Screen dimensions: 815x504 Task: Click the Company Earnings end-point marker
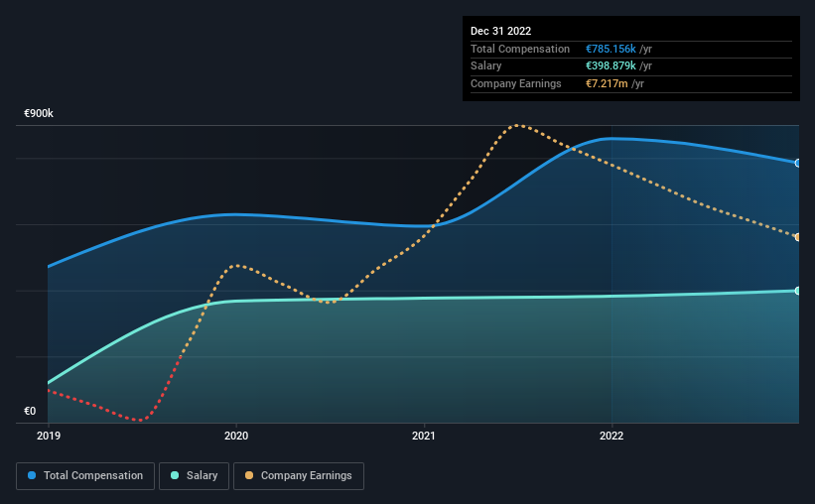tap(798, 237)
